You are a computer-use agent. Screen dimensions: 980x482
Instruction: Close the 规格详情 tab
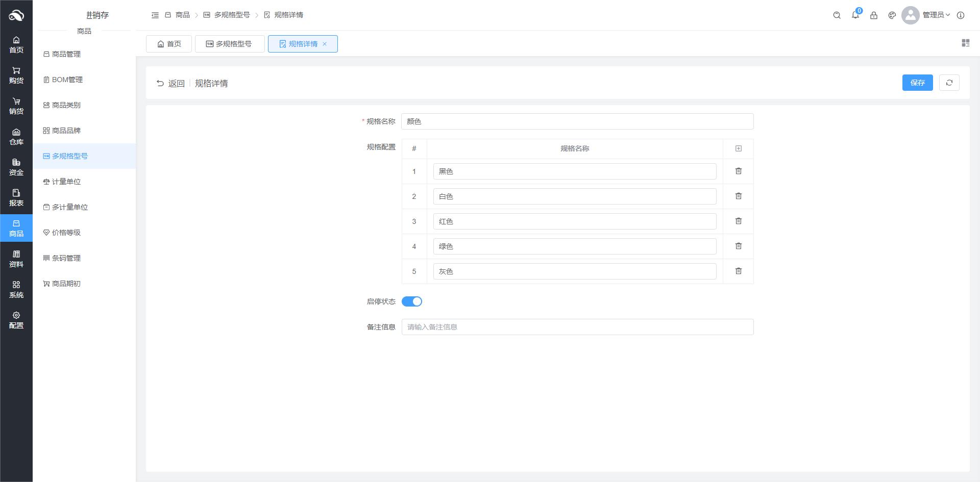coord(325,44)
